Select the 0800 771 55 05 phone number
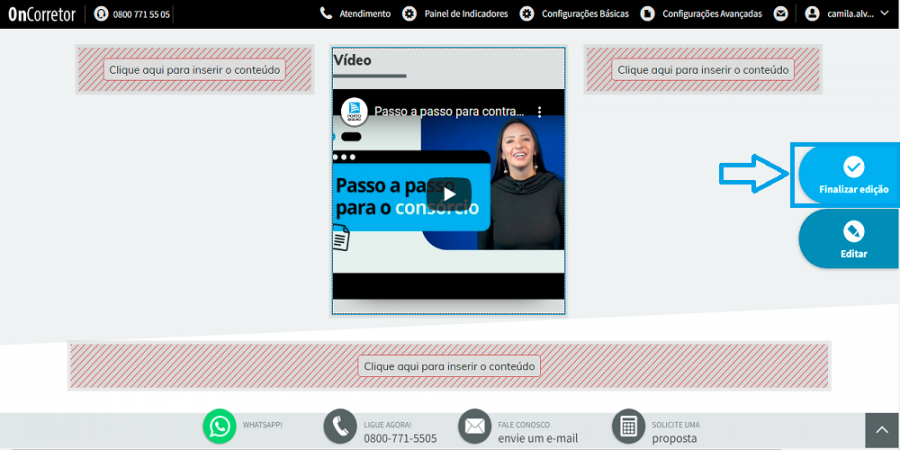Image resolution: width=900 pixels, height=450 pixels. point(141,15)
